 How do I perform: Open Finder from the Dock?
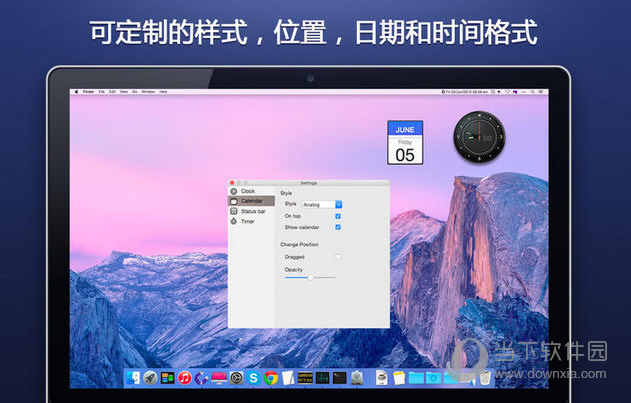point(133,378)
